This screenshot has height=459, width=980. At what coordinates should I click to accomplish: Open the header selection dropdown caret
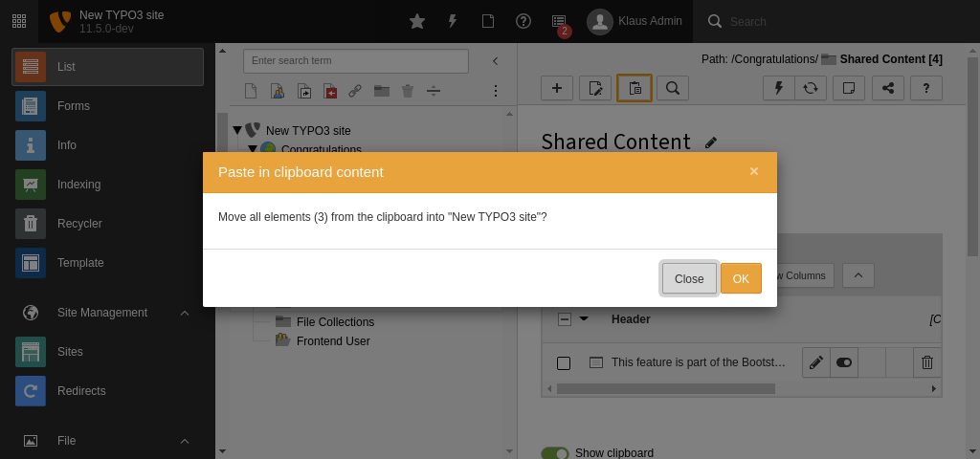pos(585,318)
